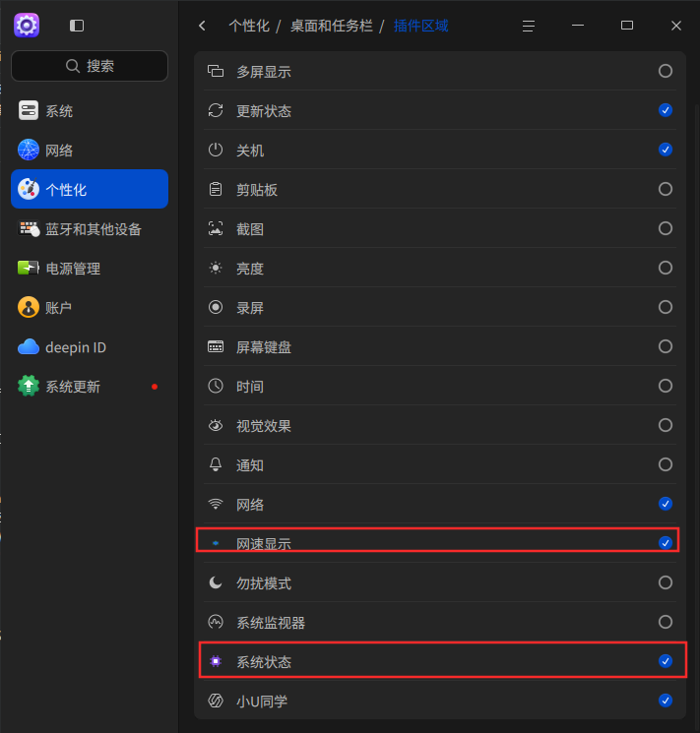700x733 pixels.
Task: Click the 时间 clock icon
Action: coord(216,386)
